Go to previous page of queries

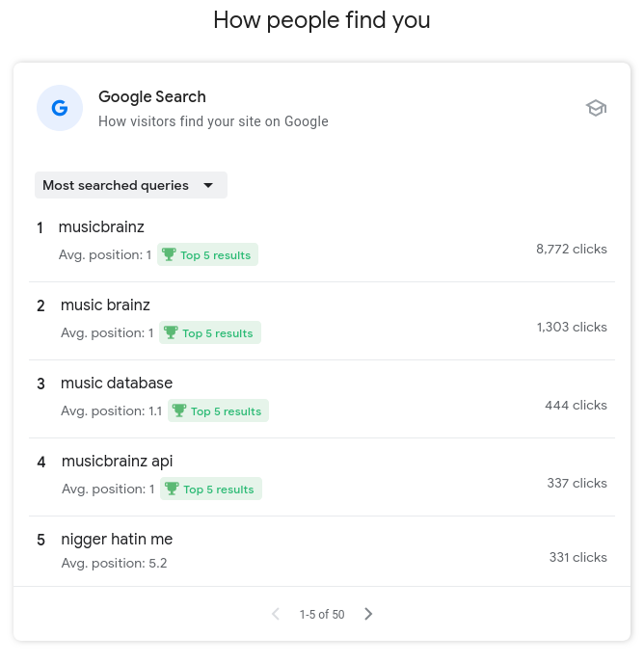[276, 614]
